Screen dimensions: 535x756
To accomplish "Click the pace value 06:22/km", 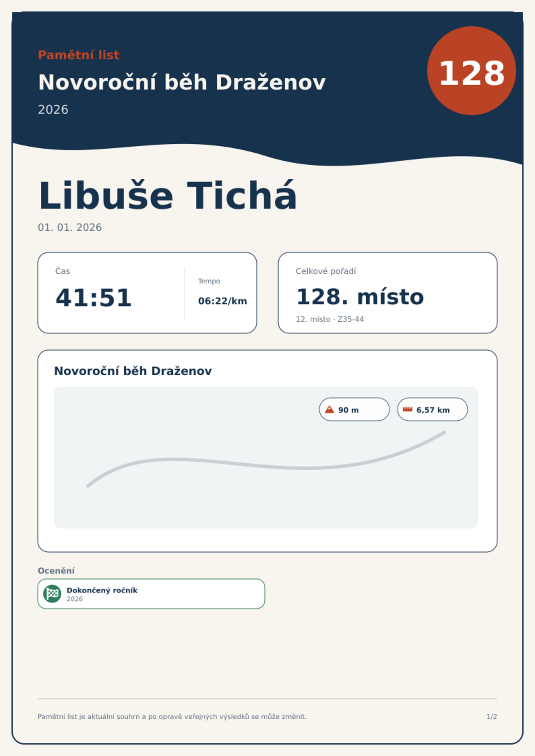I will 222,301.
